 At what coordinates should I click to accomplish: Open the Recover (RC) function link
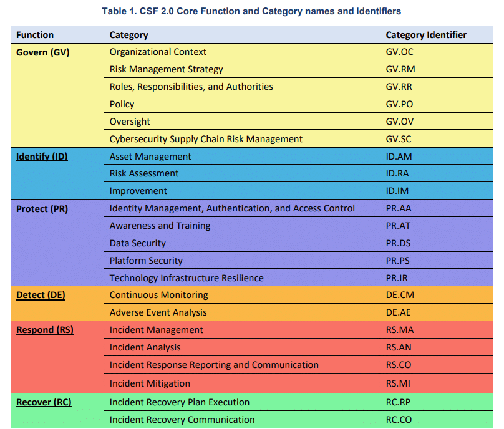[x=44, y=402]
